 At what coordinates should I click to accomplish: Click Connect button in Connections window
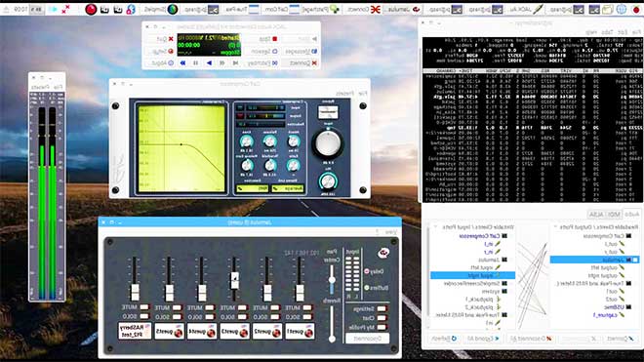(x=620, y=339)
